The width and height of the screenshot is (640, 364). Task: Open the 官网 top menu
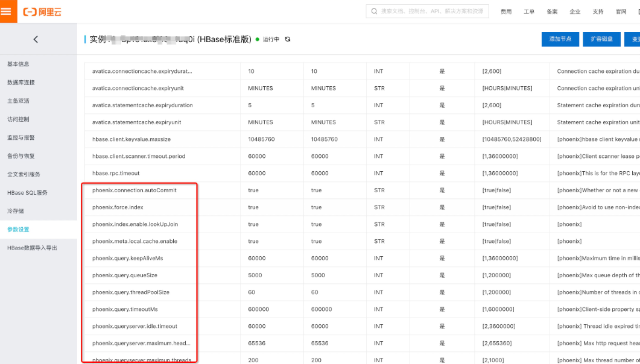point(621,11)
